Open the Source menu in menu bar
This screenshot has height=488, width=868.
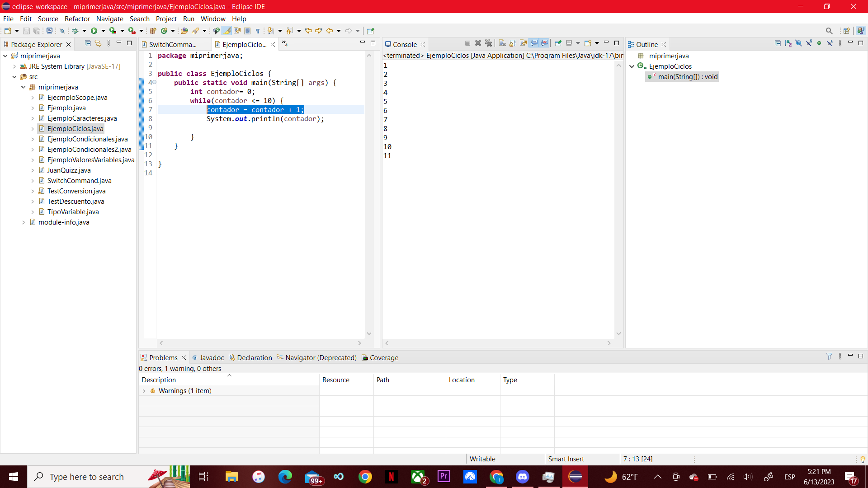pos(47,19)
